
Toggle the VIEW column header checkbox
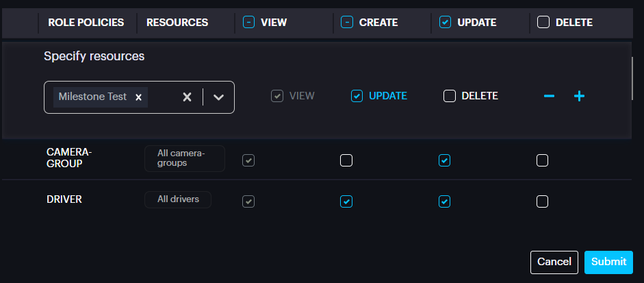(249, 23)
